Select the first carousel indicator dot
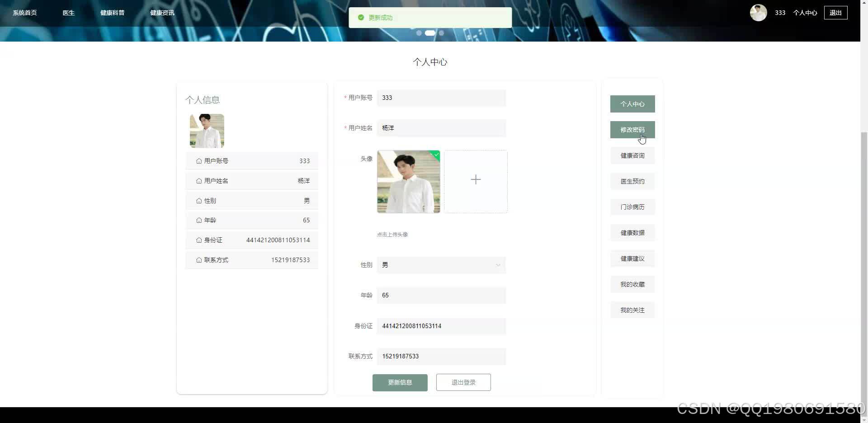The width and height of the screenshot is (868, 423). pyautogui.click(x=419, y=33)
